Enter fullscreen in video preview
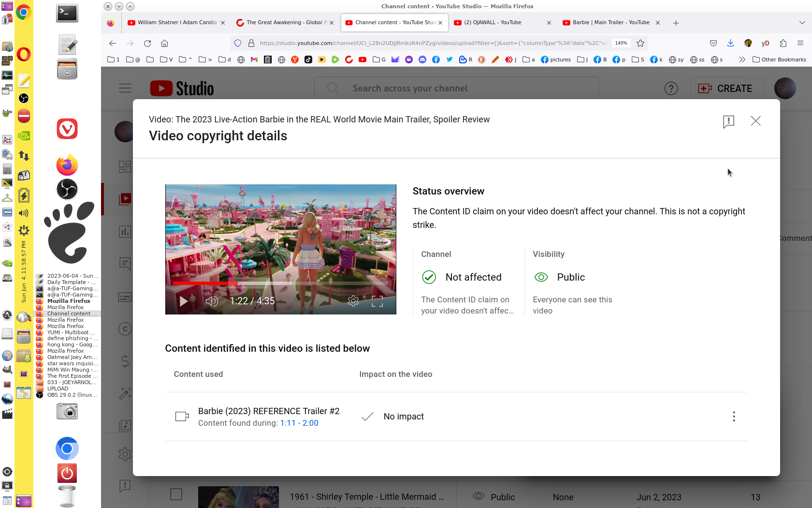The image size is (812, 508). (377, 301)
